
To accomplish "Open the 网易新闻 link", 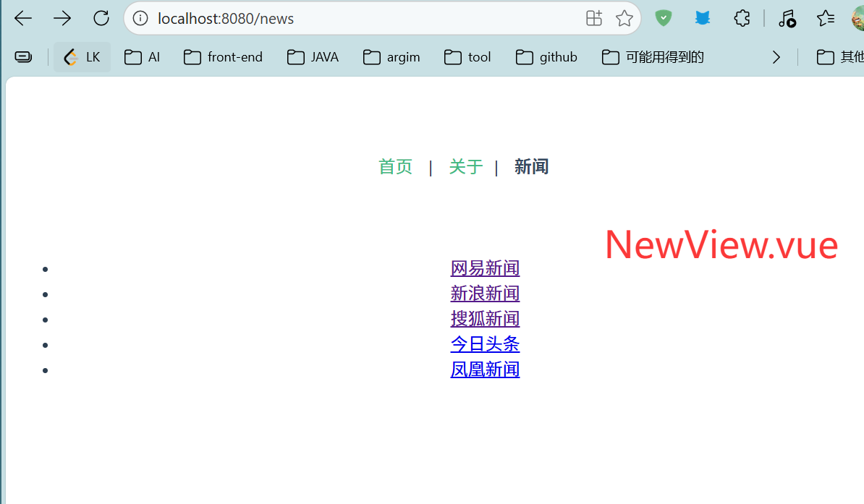I will [485, 268].
